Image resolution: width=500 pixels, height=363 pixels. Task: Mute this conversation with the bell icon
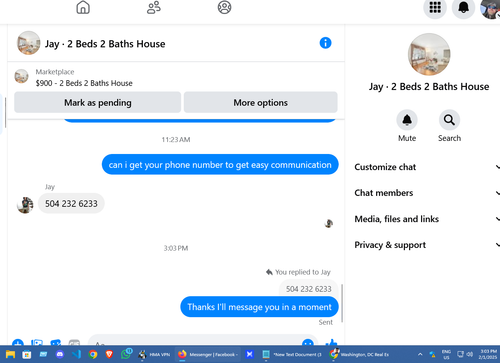point(407,120)
